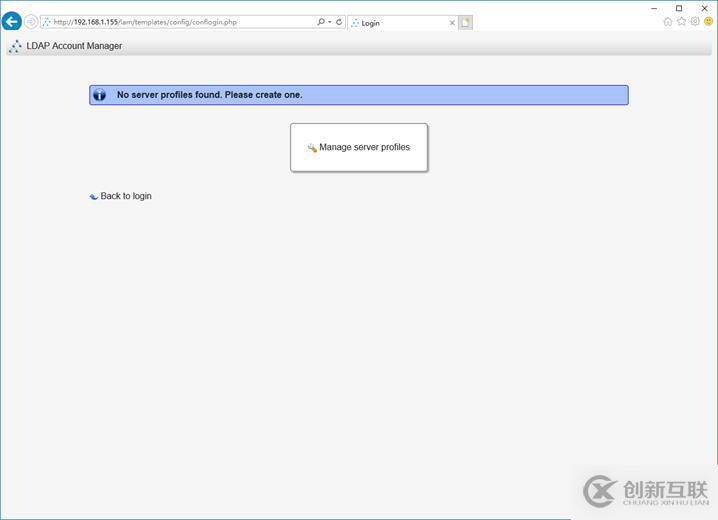The height and width of the screenshot is (520, 718).
Task: Open the address bar search magnifier
Action: click(321, 22)
